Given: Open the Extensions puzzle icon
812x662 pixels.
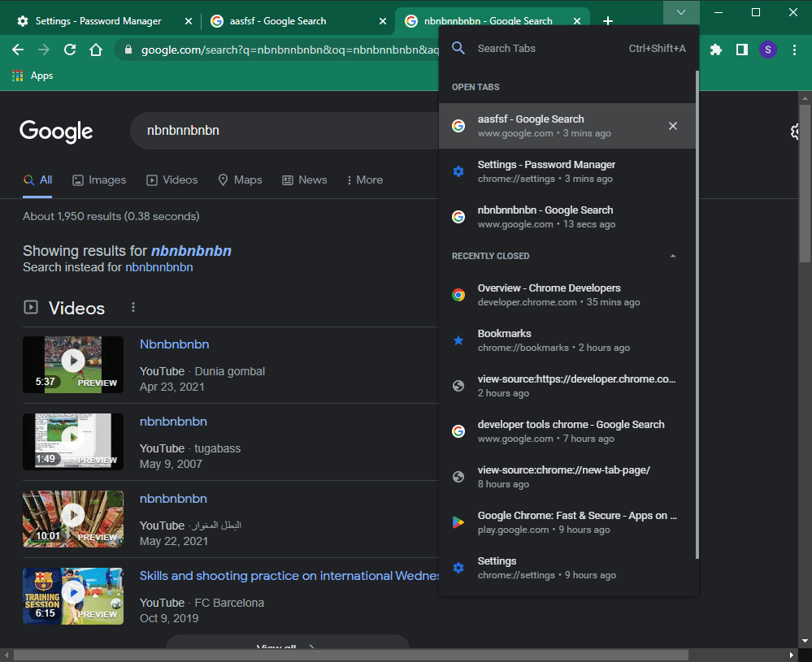Looking at the screenshot, I should 715,50.
